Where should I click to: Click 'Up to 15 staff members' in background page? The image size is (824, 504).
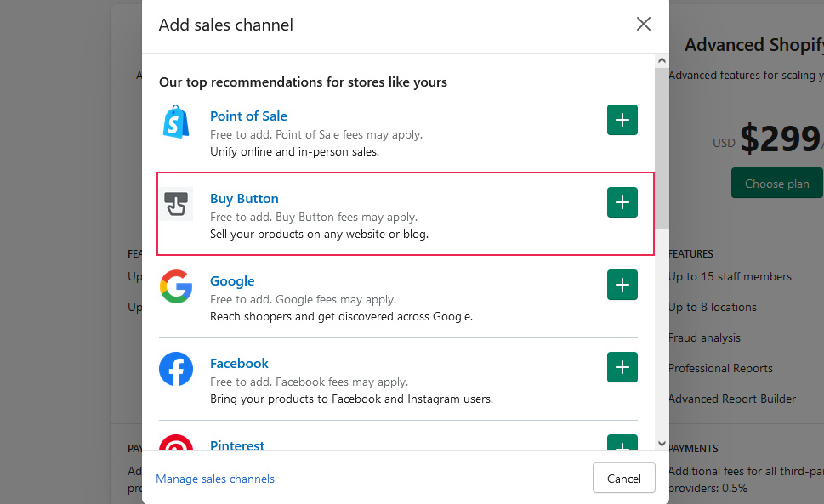(x=730, y=277)
